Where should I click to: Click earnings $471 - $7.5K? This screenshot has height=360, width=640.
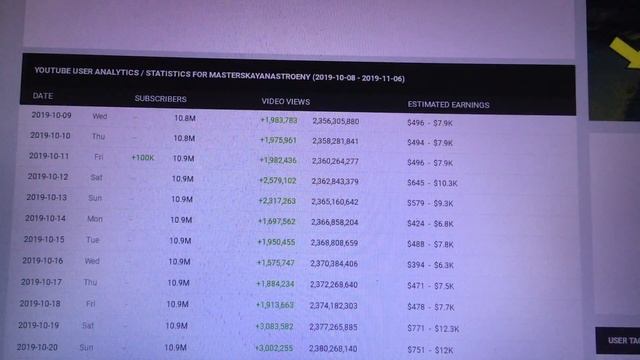[x=431, y=286]
